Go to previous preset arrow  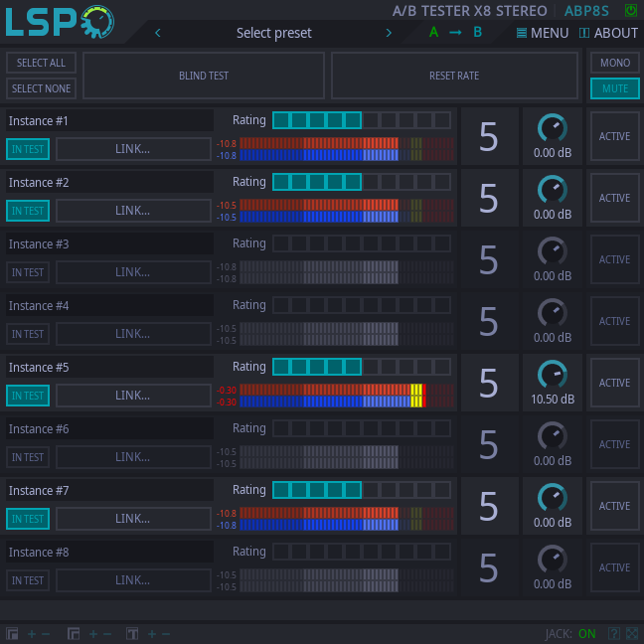pyautogui.click(x=158, y=33)
